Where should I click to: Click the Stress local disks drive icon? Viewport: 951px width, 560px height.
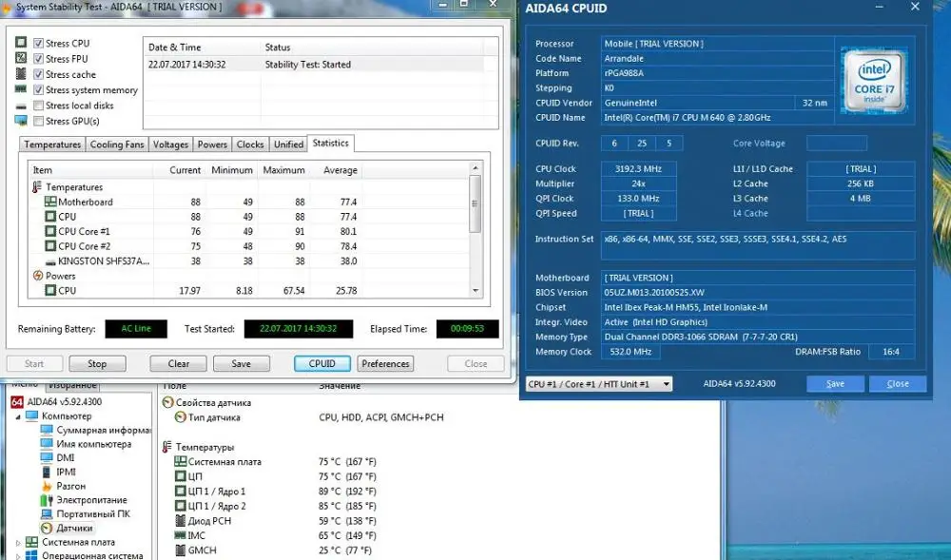click(21, 106)
